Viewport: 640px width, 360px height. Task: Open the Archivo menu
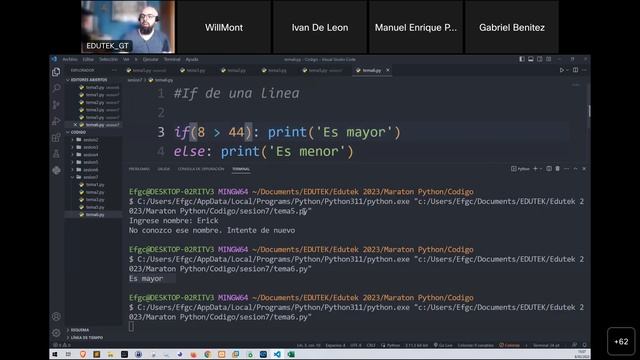point(70,59)
